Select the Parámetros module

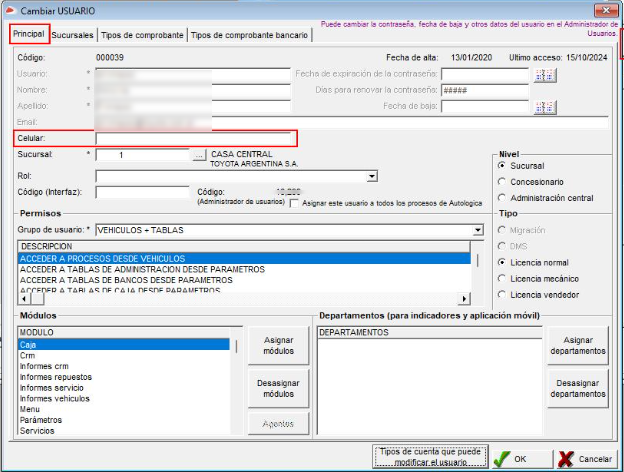coord(124,420)
